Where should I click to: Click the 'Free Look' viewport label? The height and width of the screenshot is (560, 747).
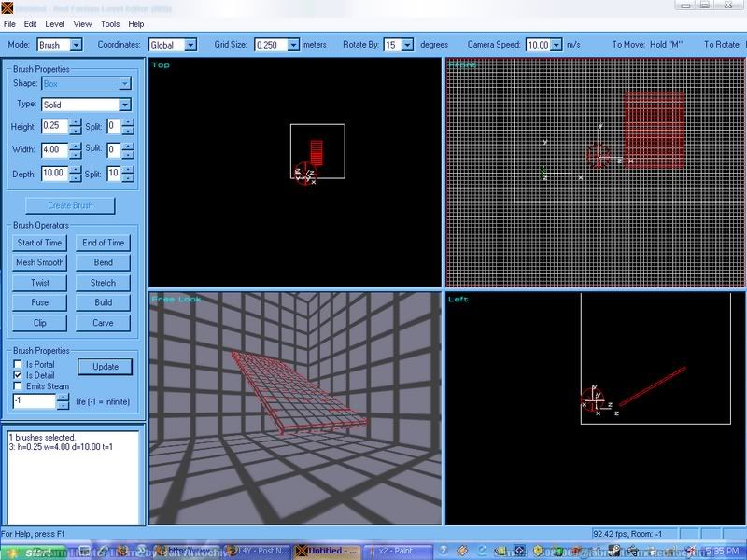(x=176, y=299)
